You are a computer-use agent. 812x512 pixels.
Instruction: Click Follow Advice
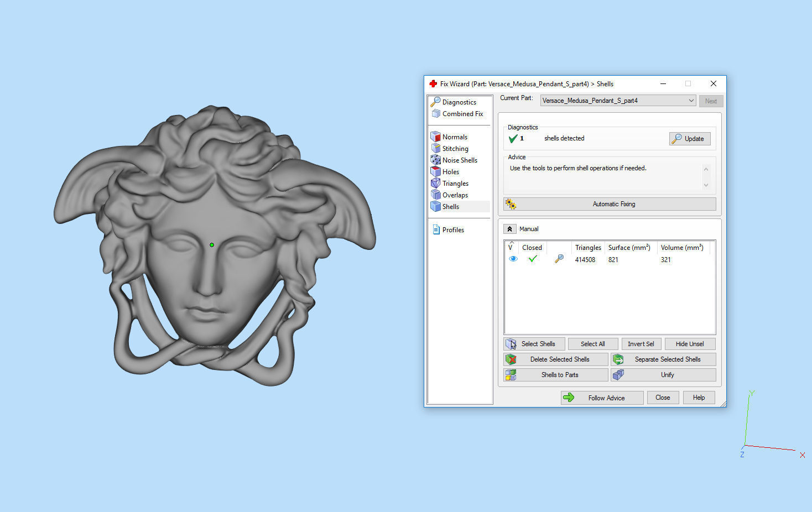pos(602,398)
